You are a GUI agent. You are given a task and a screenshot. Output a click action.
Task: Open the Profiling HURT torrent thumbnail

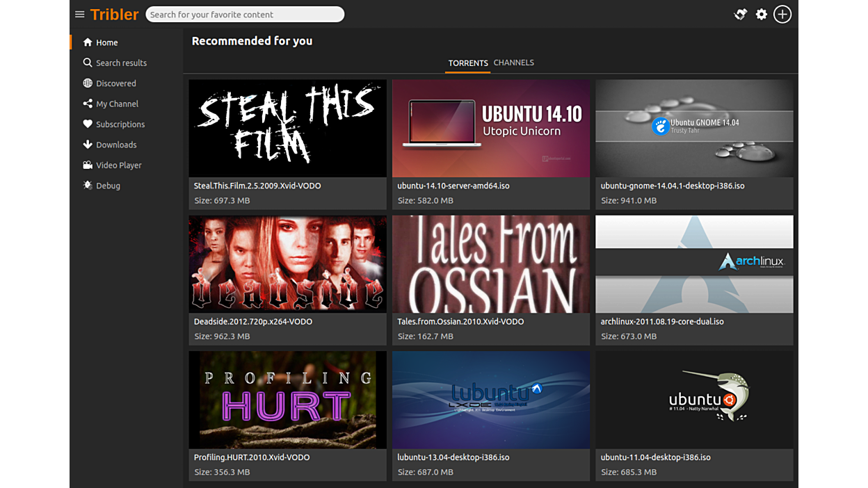(287, 400)
